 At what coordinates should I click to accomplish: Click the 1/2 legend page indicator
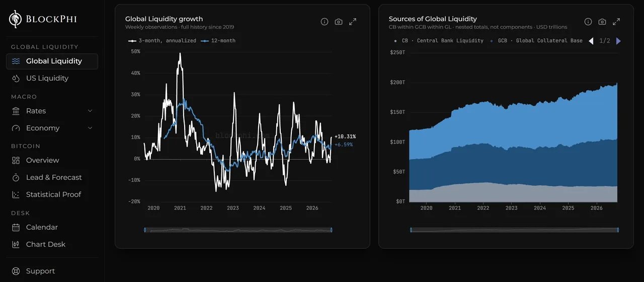605,41
